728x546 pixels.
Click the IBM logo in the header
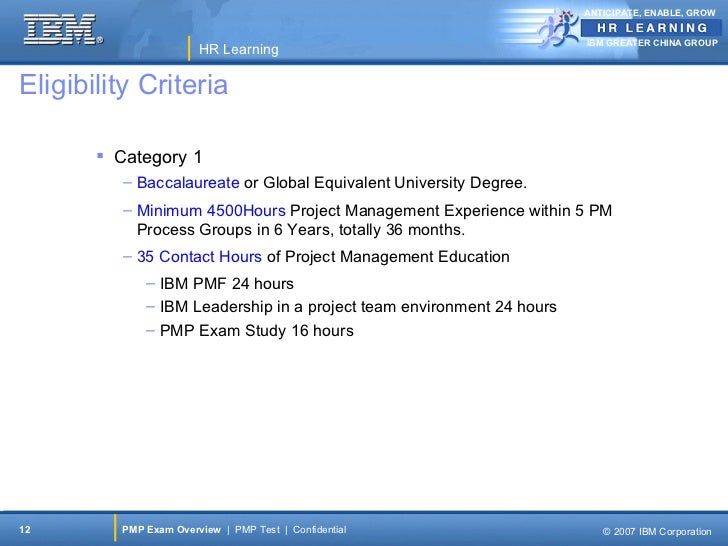point(63,29)
